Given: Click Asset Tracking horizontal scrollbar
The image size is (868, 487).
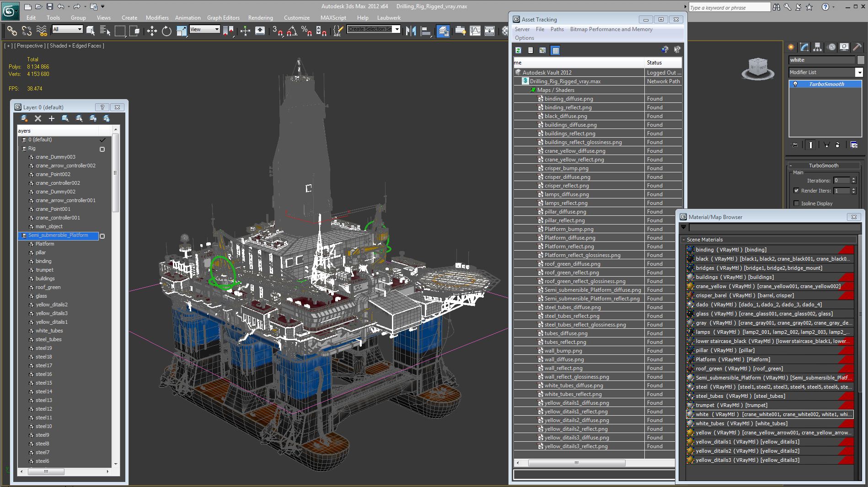Looking at the screenshot, I should pyautogui.click(x=576, y=463).
